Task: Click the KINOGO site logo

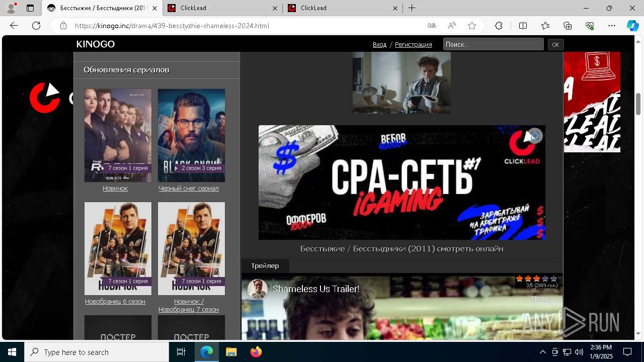Action: (96, 44)
